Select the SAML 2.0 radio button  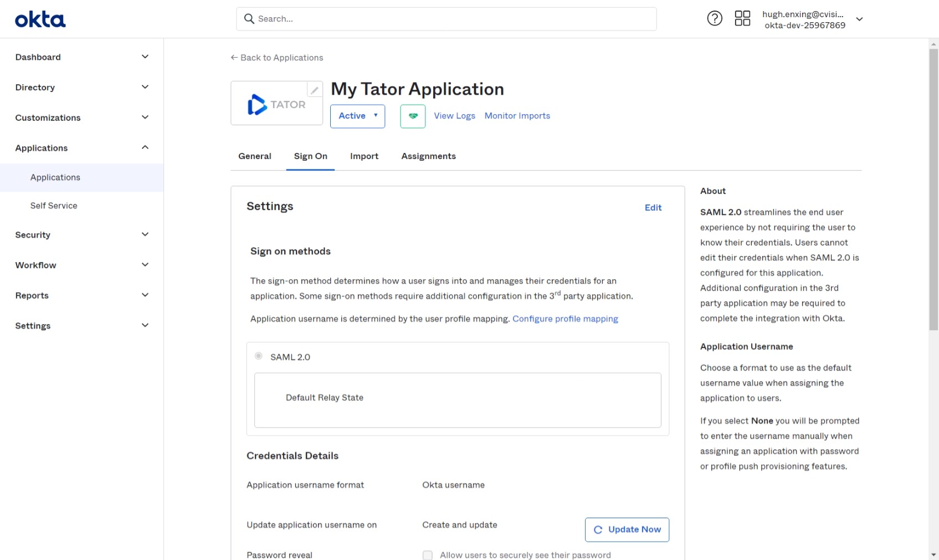(x=259, y=356)
